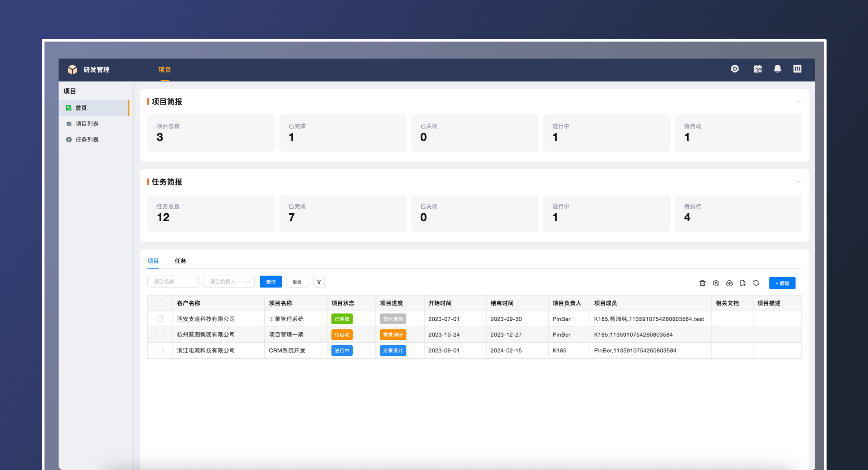Click the cloud upload import icon
The width and height of the screenshot is (868, 470).
(729, 283)
